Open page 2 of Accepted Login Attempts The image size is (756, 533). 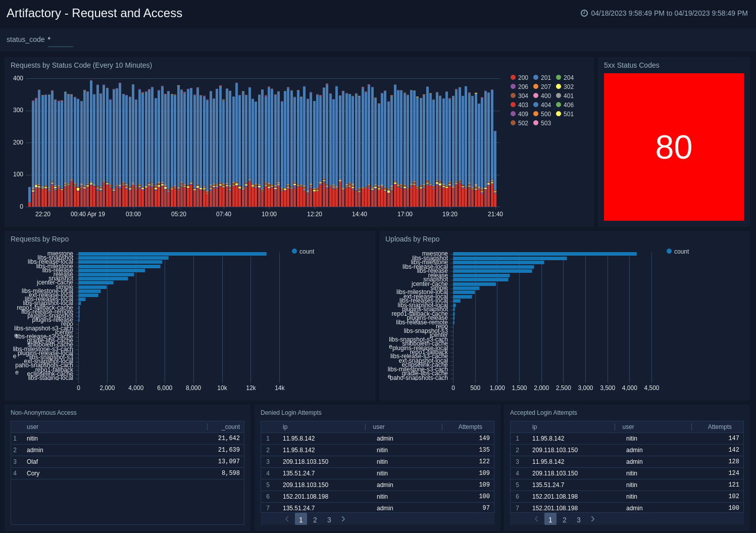click(565, 520)
